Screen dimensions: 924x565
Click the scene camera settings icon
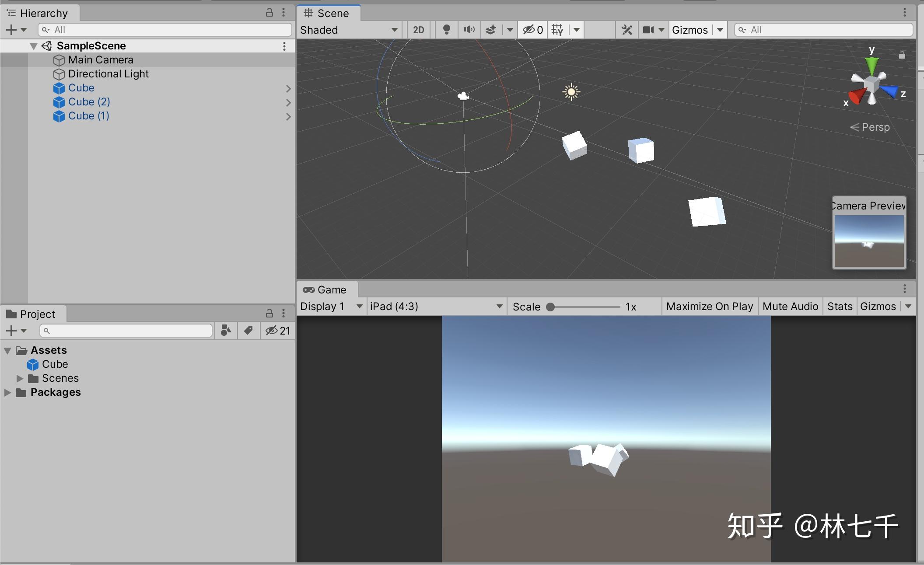pos(649,29)
